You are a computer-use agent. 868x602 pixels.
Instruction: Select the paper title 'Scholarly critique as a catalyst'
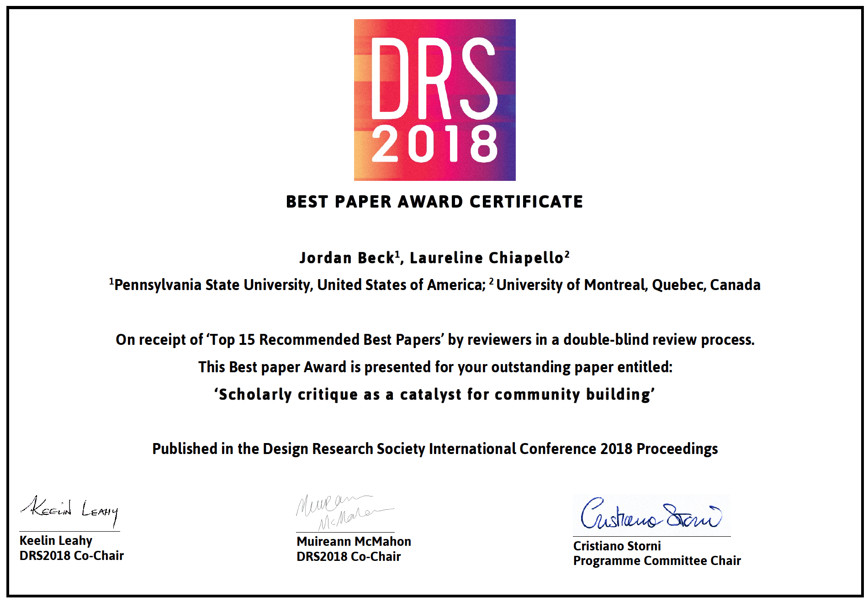pos(434,395)
